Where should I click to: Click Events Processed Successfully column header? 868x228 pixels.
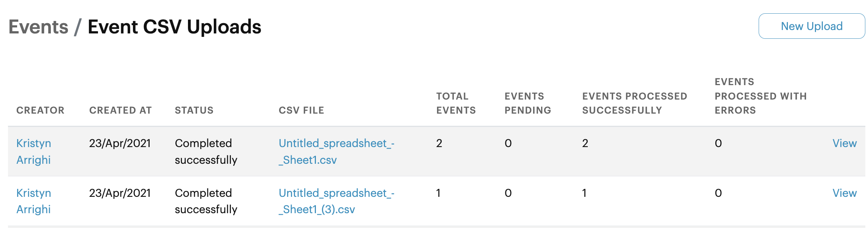[634, 103]
